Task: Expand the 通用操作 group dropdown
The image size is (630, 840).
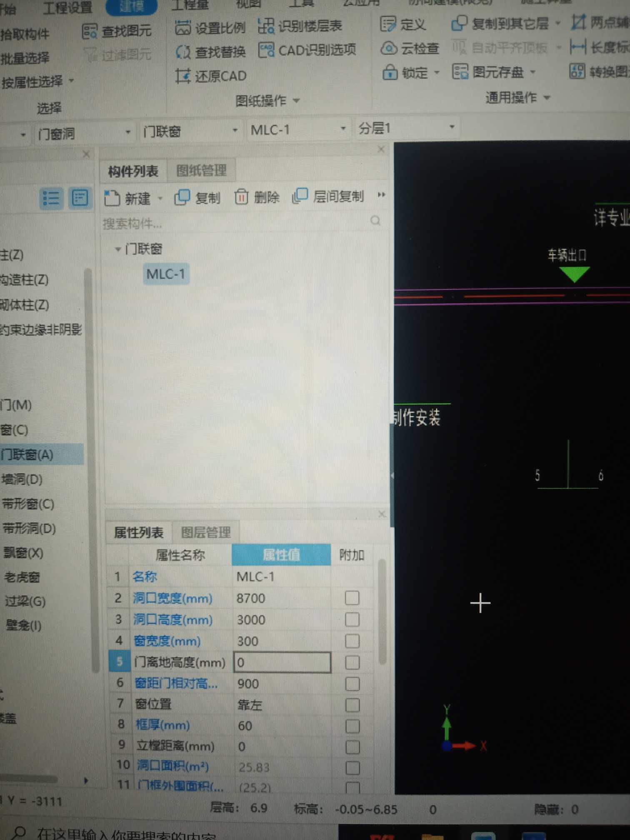Action: (547, 98)
